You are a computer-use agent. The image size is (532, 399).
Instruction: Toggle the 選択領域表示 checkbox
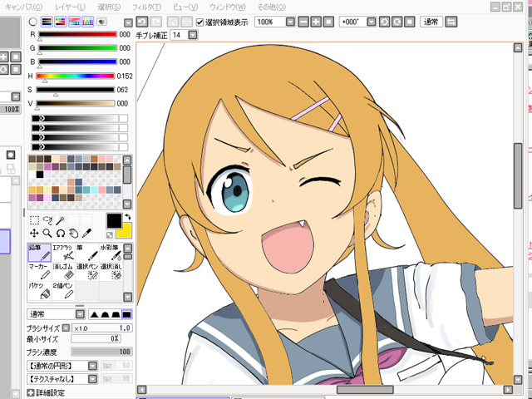199,22
